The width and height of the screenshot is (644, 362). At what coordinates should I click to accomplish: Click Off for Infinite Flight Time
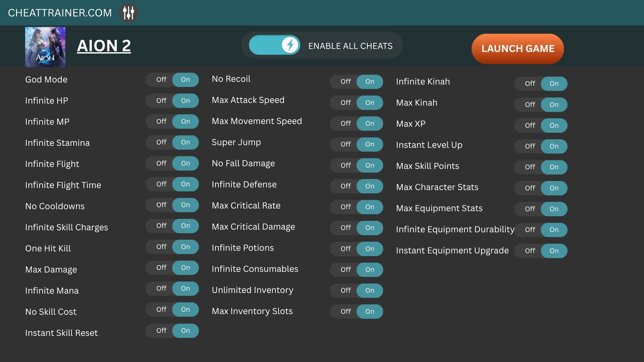click(161, 184)
